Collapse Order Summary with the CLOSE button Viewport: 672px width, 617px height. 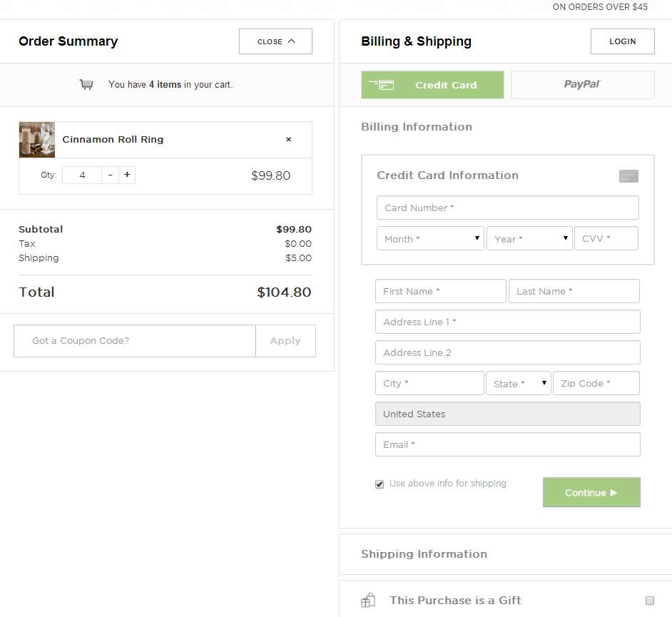[275, 41]
